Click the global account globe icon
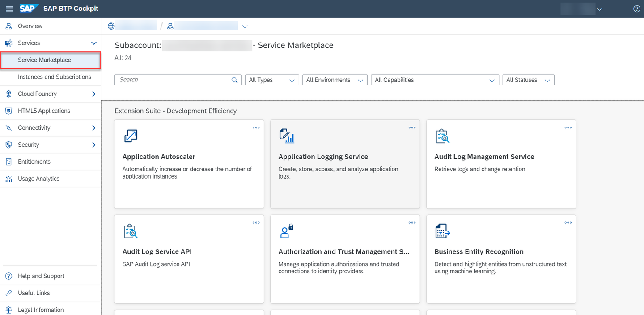This screenshot has width=644, height=315. 111,26
